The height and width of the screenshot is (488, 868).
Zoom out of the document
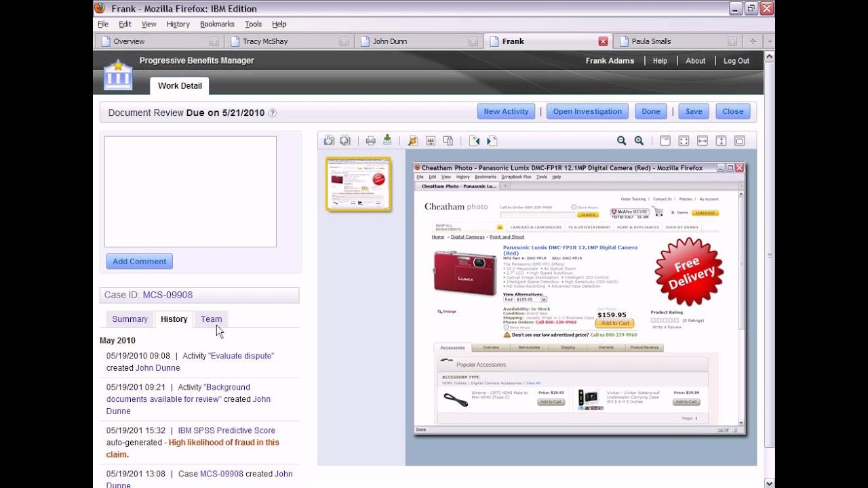(x=621, y=140)
